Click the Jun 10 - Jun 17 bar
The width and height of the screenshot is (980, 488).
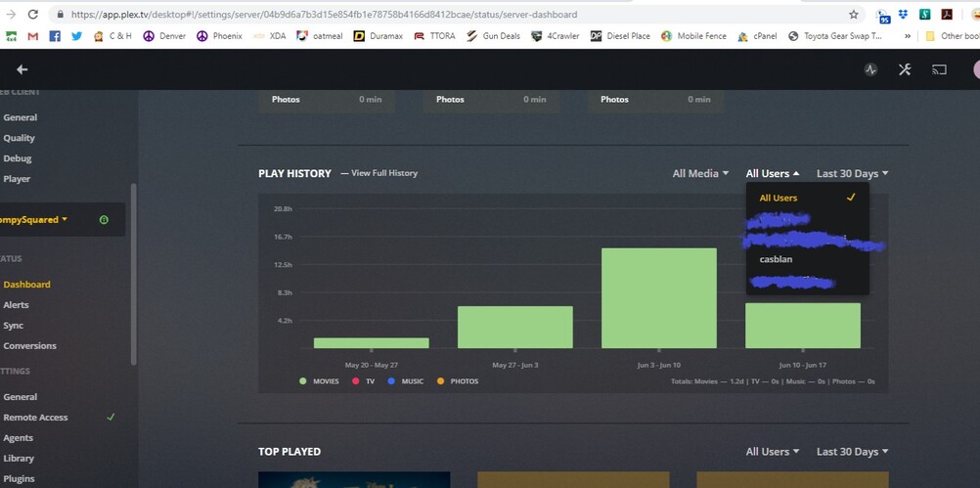pos(803,326)
